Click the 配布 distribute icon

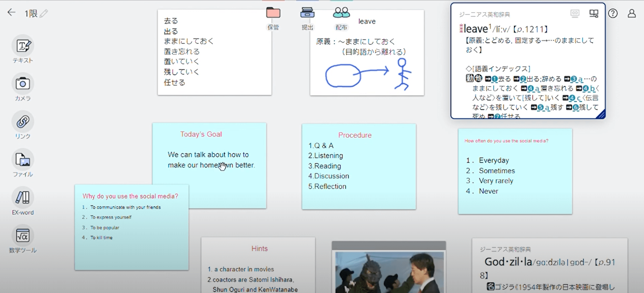click(341, 13)
